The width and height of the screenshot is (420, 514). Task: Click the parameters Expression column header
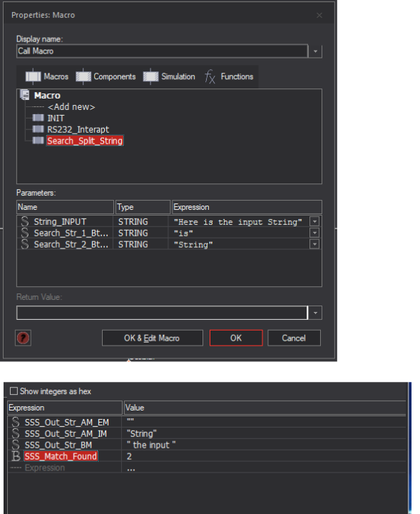[x=247, y=207]
